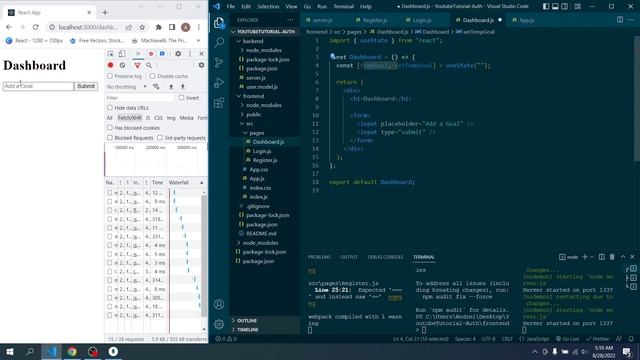
Task: Open the new terminal launch profile dropdown
Action: coord(592,257)
